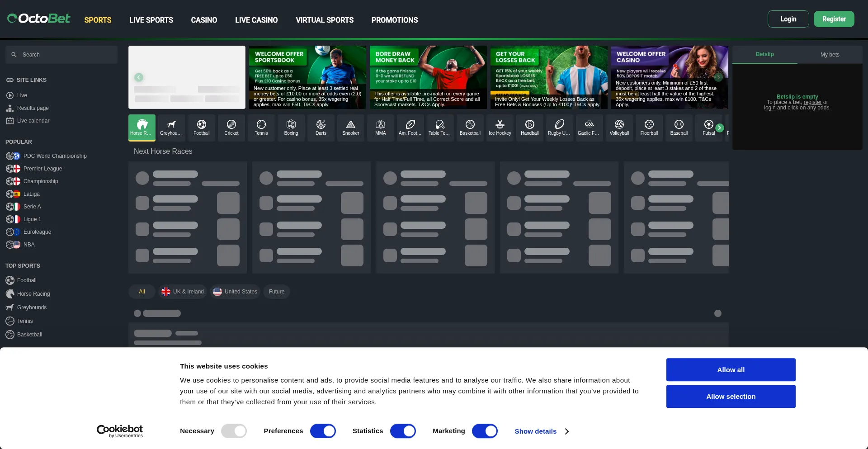868x449 pixels.
Task: Expand cookie Show details section
Action: (541, 431)
